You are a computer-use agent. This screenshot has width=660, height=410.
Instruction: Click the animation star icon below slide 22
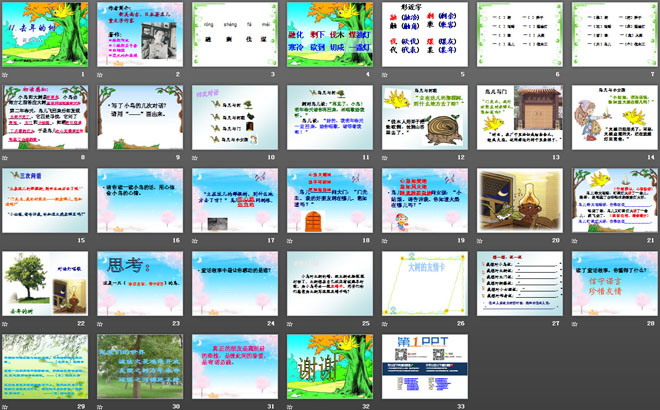[x=6, y=324]
